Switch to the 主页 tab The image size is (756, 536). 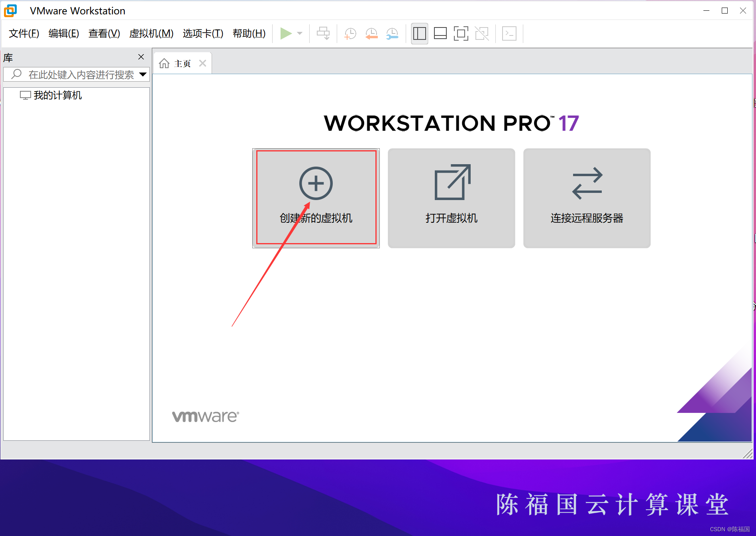183,64
